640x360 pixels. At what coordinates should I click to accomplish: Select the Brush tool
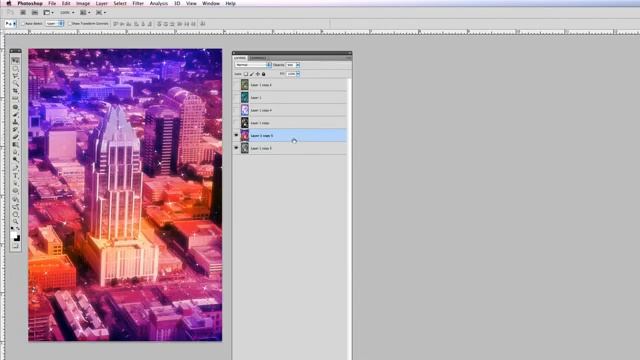tap(16, 115)
